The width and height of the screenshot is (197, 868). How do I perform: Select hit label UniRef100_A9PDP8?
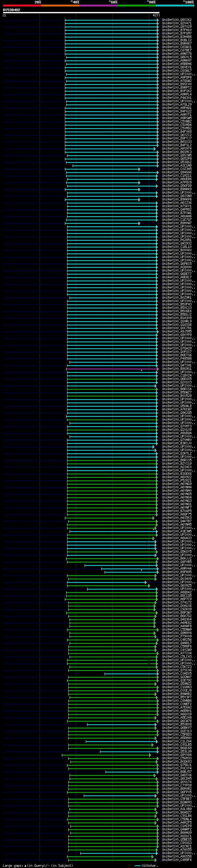[x=176, y=78]
